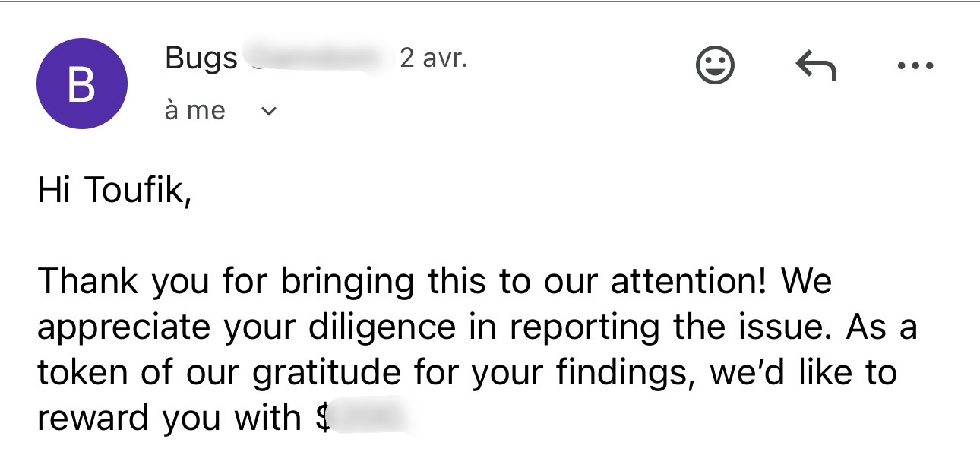Tap the "à me" recipient label
Viewport: 980px width, 474px height.
[x=194, y=111]
